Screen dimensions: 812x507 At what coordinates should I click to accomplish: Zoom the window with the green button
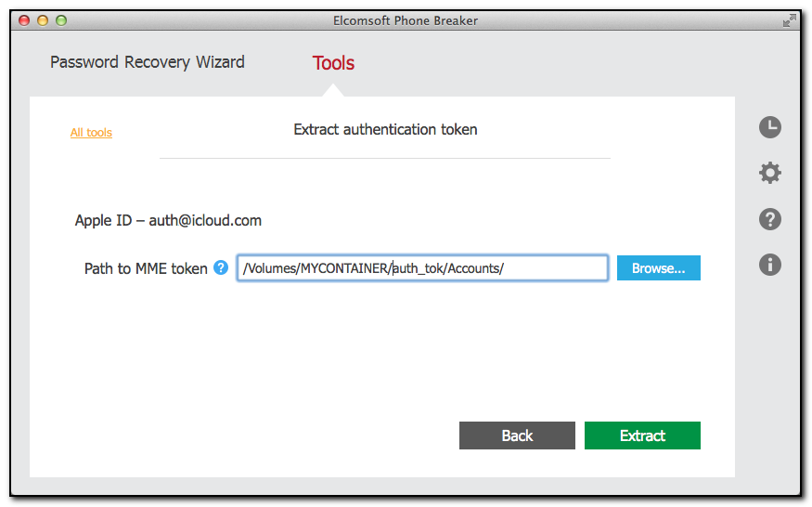tap(61, 19)
